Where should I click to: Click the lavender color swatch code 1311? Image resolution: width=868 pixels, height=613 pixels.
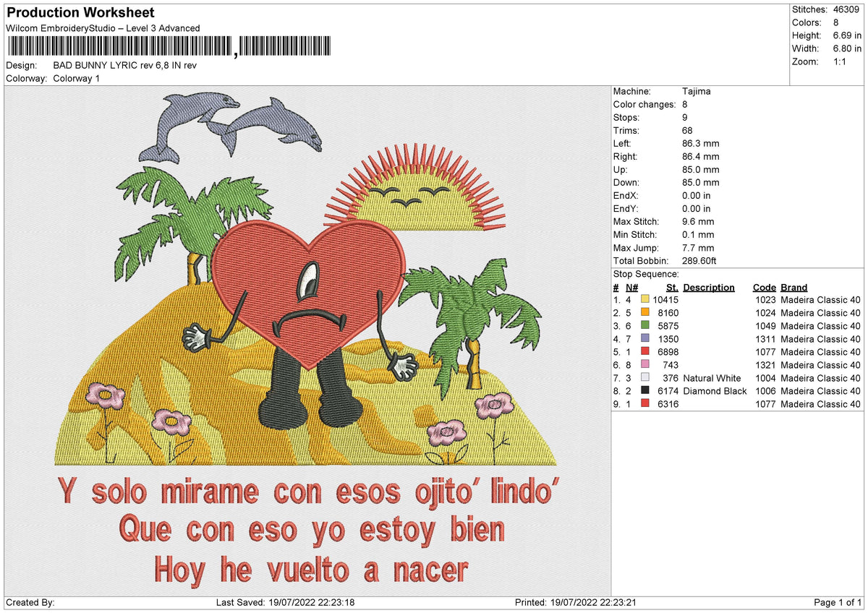click(x=645, y=339)
